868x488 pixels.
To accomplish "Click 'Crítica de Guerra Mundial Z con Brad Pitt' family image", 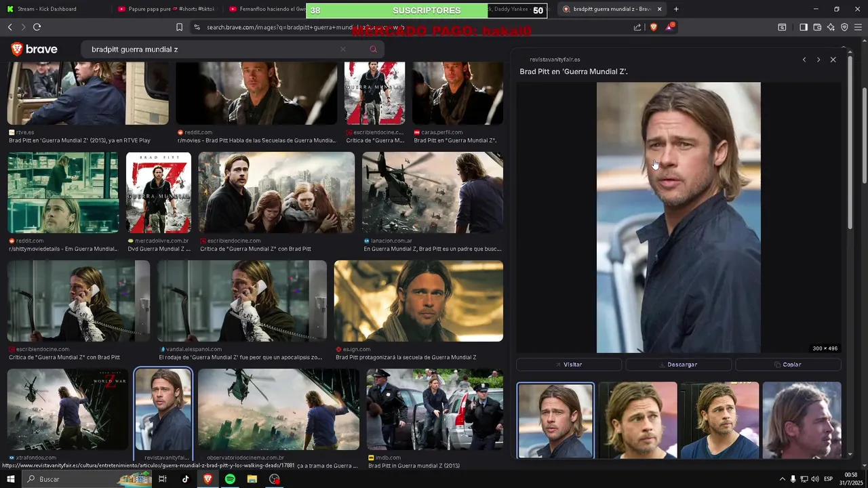I will coord(277,192).
